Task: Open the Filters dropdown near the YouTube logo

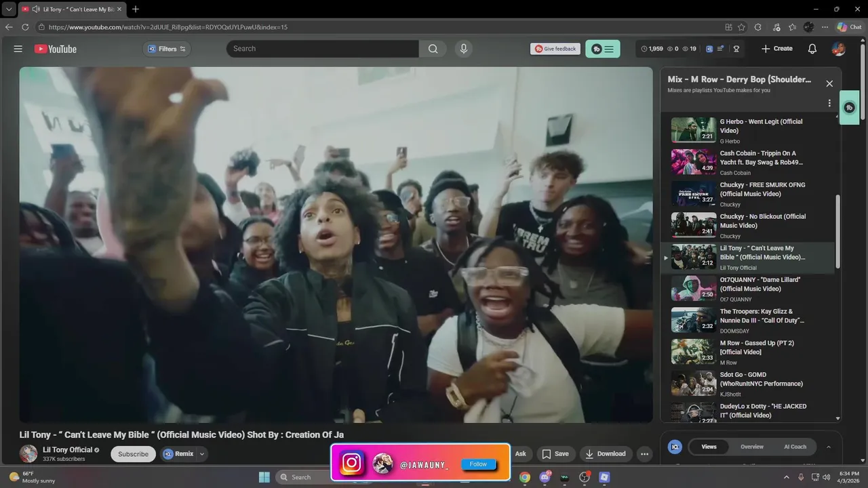Action: point(167,49)
